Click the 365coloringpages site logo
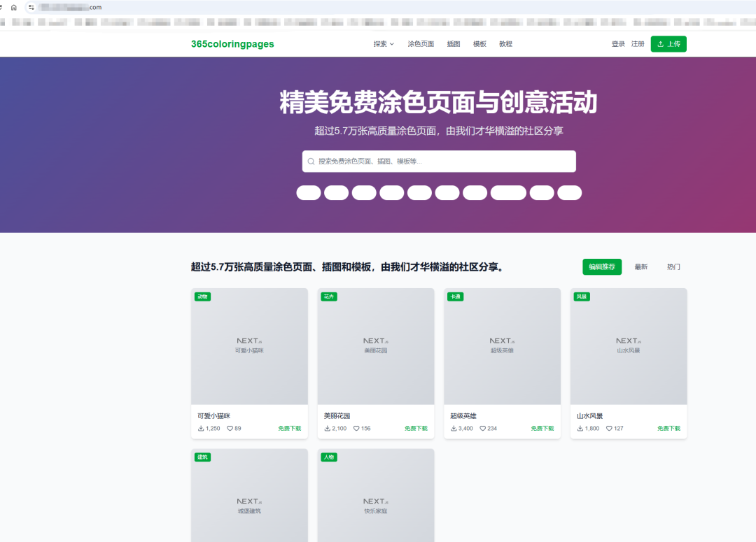 click(x=233, y=43)
